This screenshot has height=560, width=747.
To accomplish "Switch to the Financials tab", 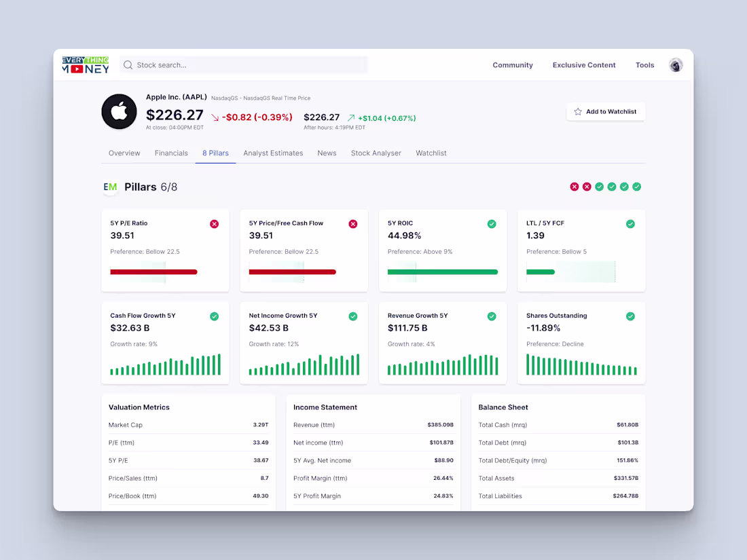I will point(171,153).
